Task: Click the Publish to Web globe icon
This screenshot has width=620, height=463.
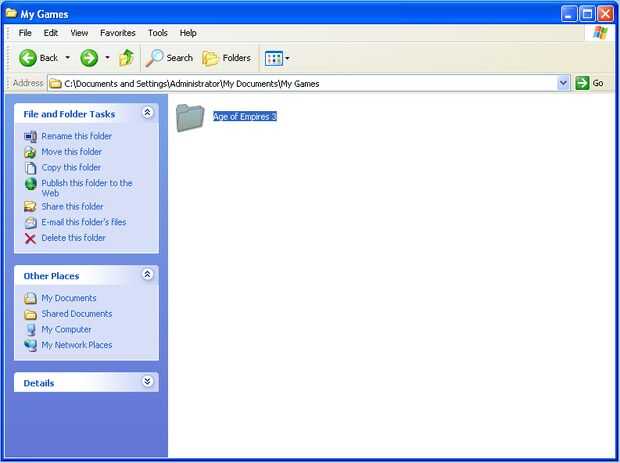Action: click(x=30, y=184)
